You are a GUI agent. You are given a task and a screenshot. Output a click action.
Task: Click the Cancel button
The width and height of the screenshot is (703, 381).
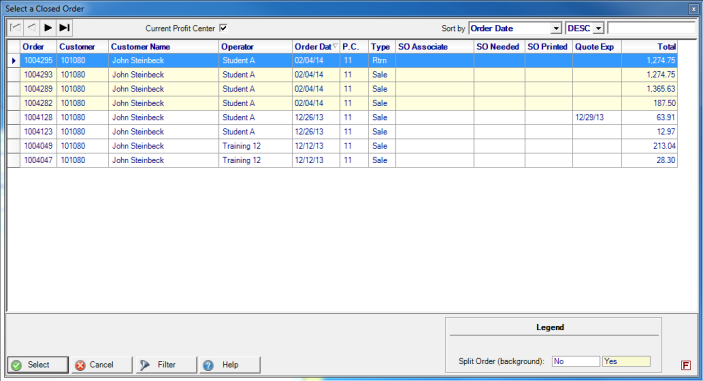tap(102, 365)
